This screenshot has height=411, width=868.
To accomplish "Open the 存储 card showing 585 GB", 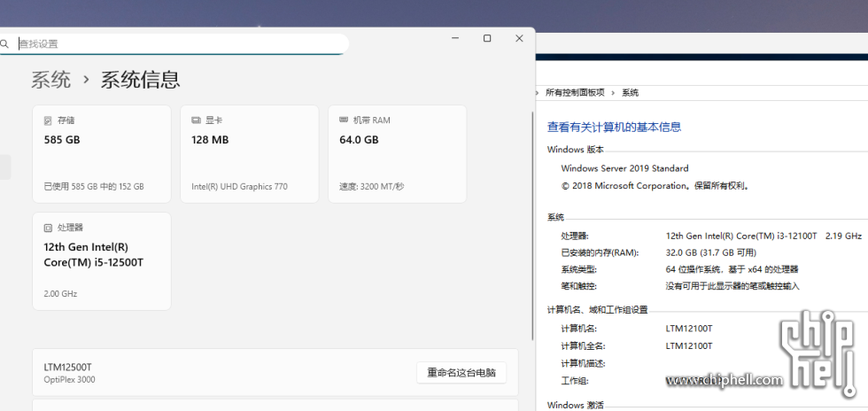I will pyautogui.click(x=102, y=154).
